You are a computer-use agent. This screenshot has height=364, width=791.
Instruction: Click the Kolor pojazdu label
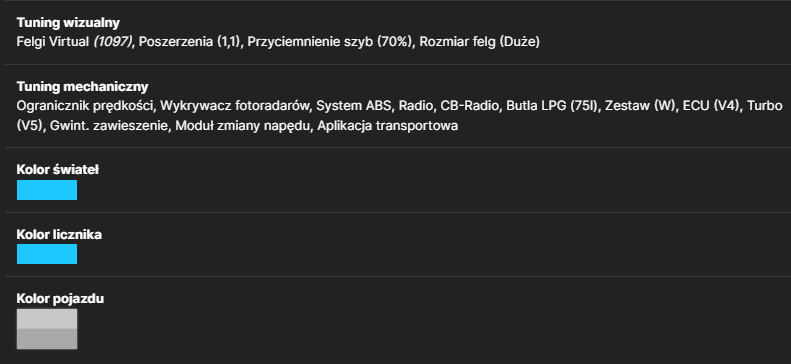(60, 298)
